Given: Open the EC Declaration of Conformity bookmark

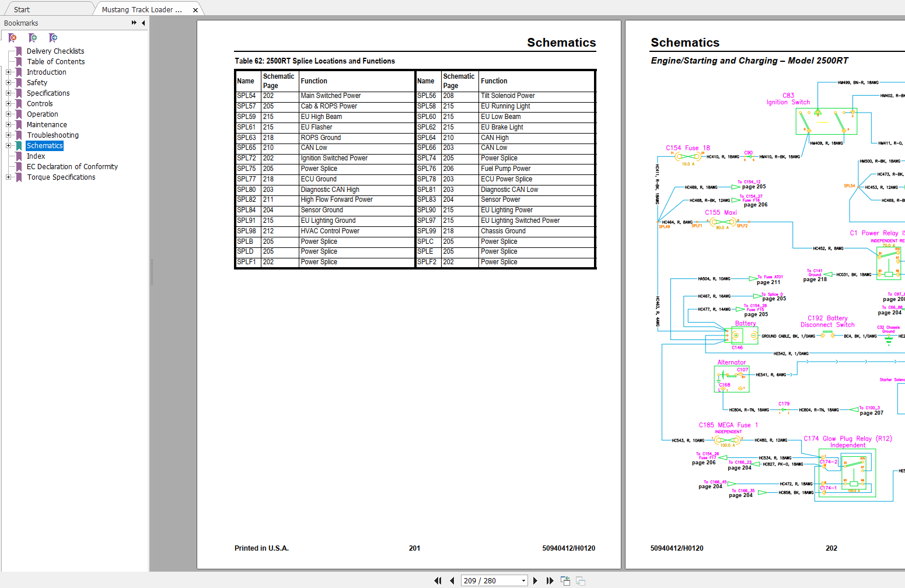Looking at the screenshot, I should click(x=72, y=167).
